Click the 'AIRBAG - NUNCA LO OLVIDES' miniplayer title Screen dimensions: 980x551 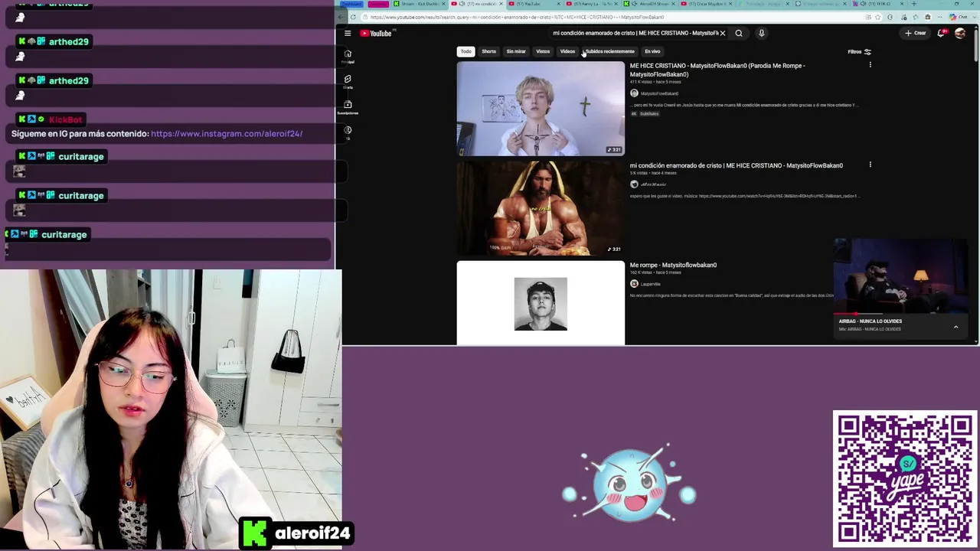tap(870, 321)
